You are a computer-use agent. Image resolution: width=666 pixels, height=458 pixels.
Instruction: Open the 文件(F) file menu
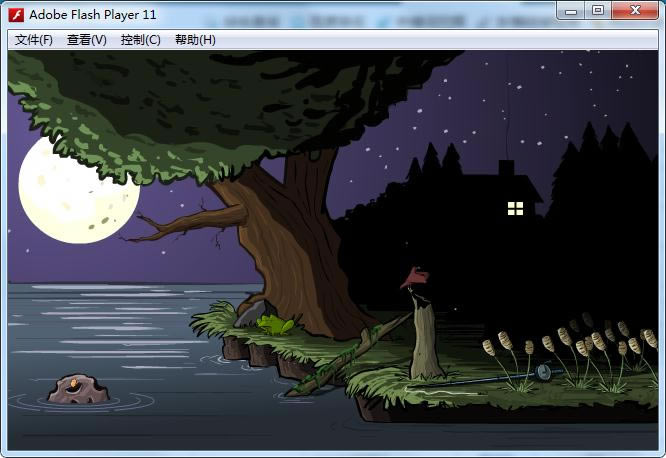click(34, 40)
